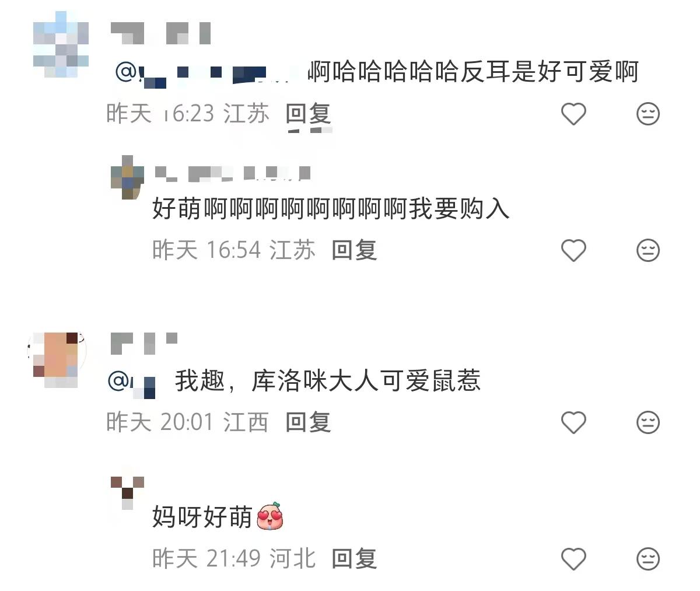Open avatar of 库洛咪 comment author

56,360
